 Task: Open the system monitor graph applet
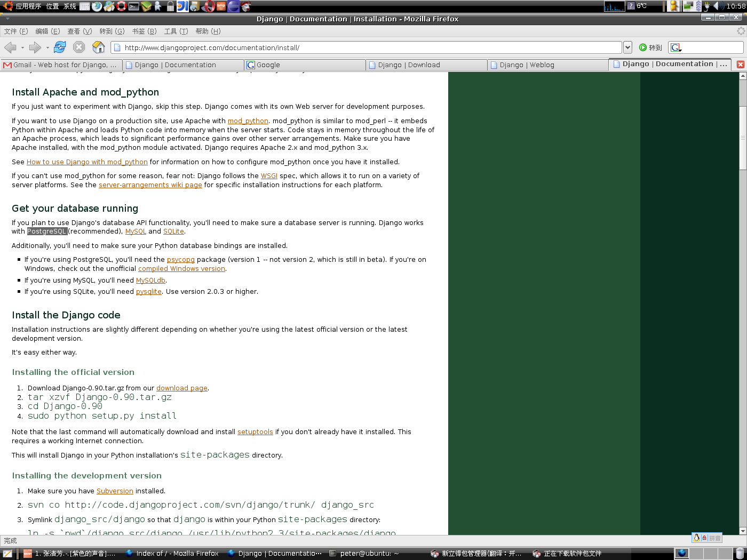[614, 6]
